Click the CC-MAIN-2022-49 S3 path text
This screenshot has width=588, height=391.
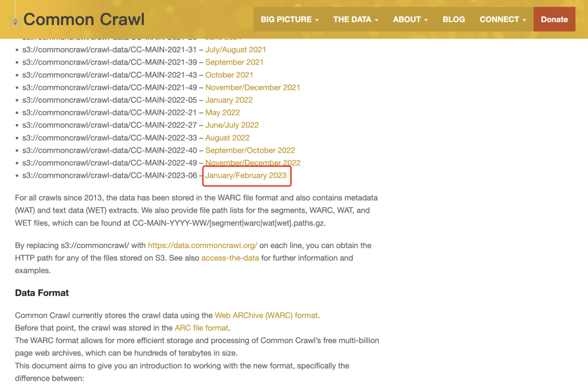109,163
